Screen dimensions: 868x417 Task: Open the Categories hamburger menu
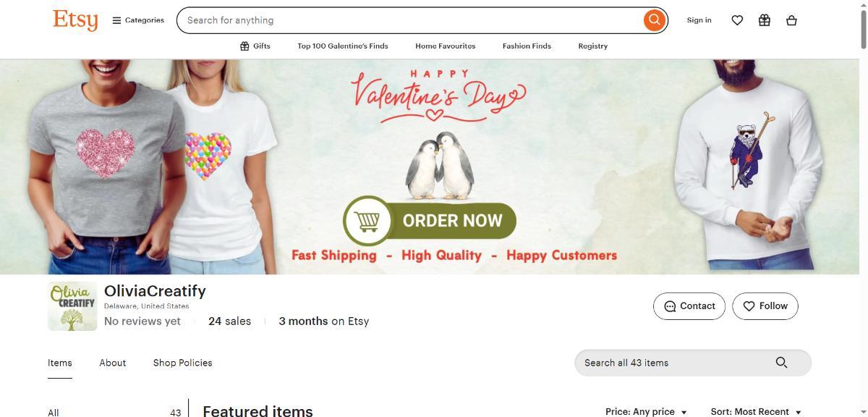tap(138, 20)
